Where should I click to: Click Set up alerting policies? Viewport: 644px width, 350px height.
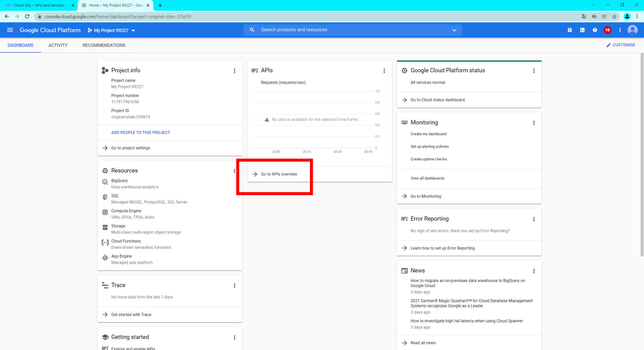pos(429,147)
